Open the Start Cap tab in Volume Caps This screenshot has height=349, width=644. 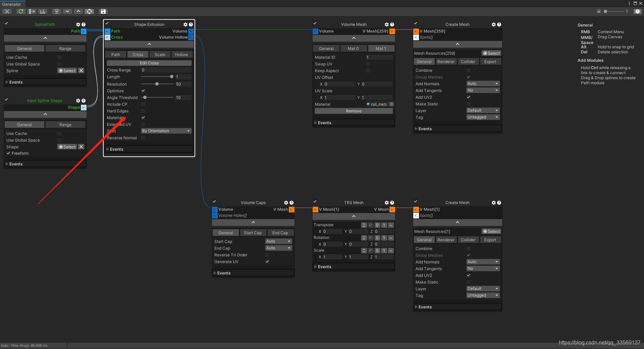click(253, 233)
